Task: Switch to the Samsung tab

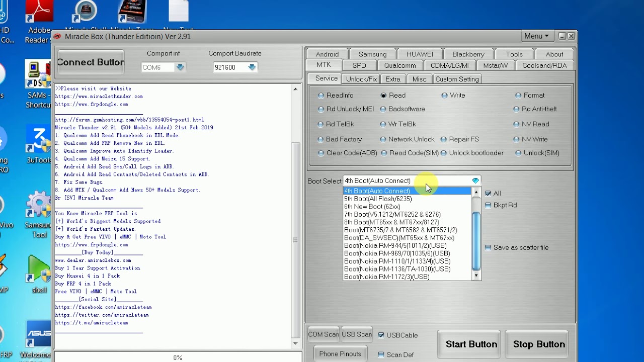Action: point(373,54)
